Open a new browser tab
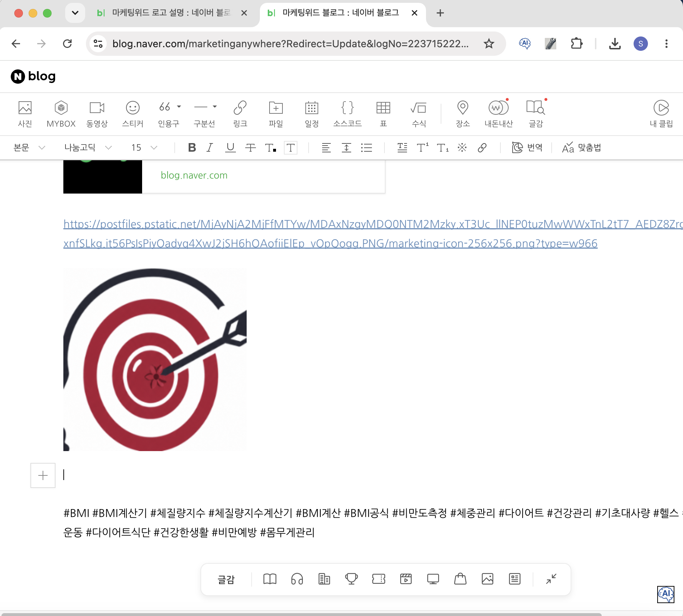683x616 pixels. (440, 13)
